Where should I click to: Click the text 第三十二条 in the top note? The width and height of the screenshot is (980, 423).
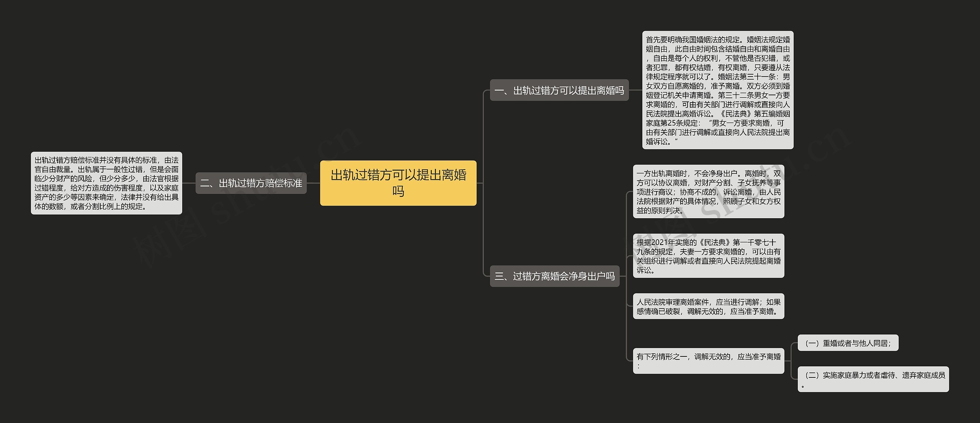click(735, 95)
